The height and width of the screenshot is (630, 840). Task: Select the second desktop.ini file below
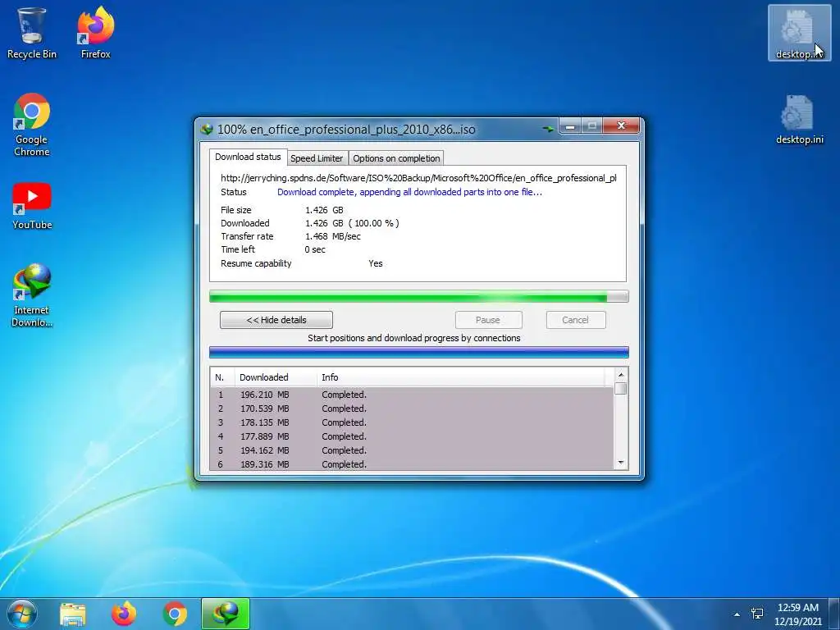tap(799, 120)
